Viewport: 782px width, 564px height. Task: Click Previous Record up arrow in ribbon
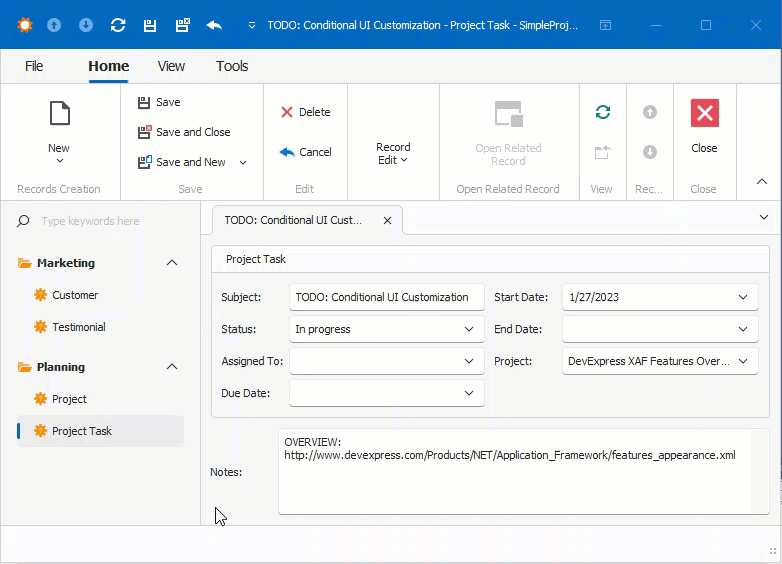649,112
